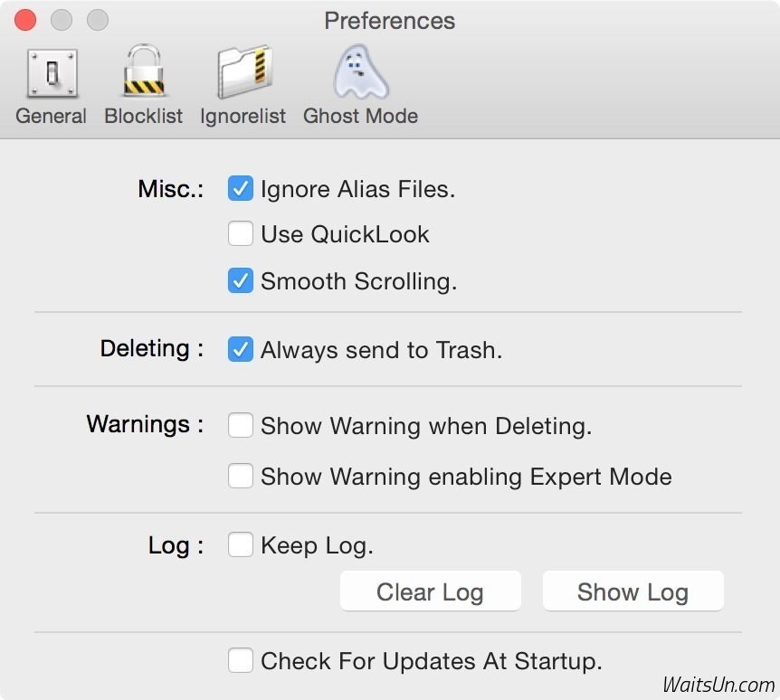Open the Ignorelist folder icon

243,74
